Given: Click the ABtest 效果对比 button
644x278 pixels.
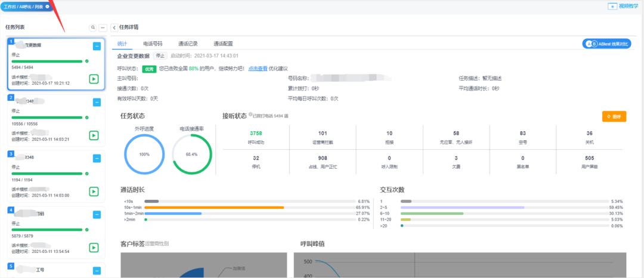Looking at the screenshot, I should coord(606,44).
